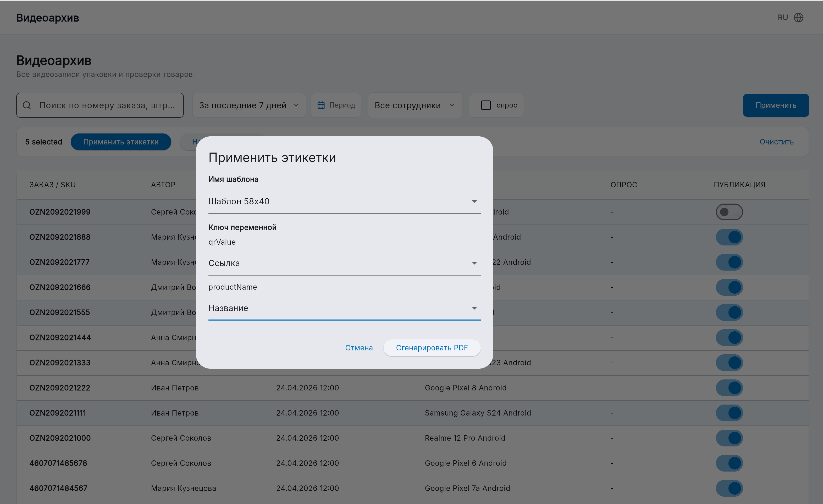
Task: Open the qrValue Ссылка dropdown
Action: 344,263
